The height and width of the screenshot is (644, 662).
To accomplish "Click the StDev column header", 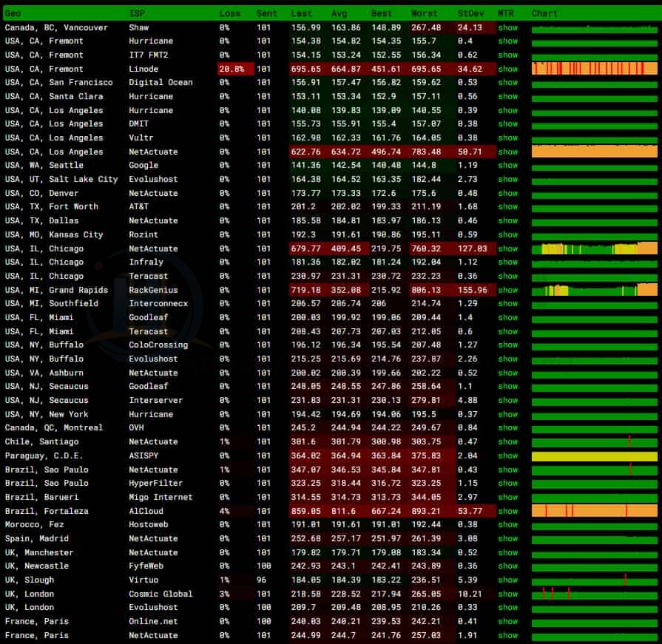I will (x=468, y=13).
